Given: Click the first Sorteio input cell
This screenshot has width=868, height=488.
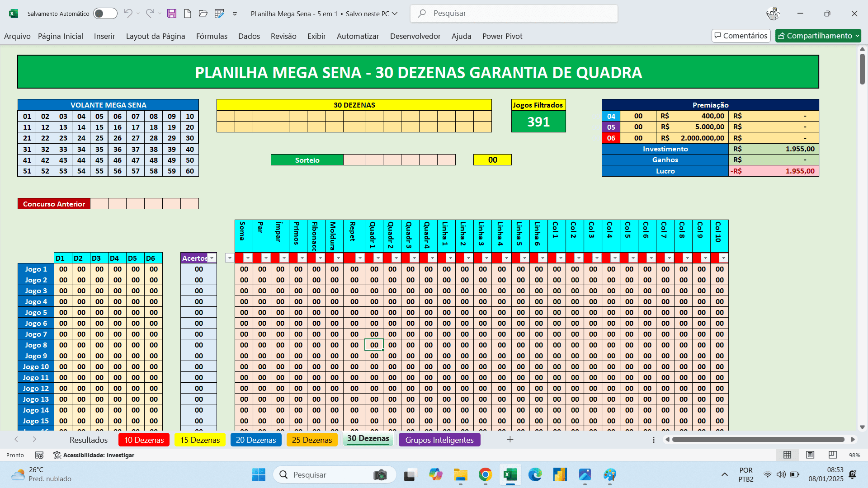Looking at the screenshot, I should 354,160.
